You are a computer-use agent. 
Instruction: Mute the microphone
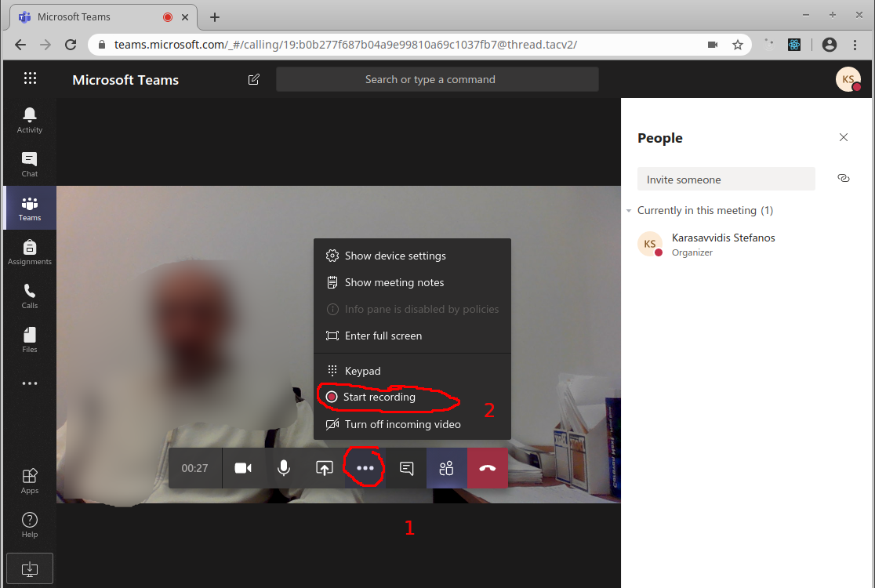tap(284, 468)
